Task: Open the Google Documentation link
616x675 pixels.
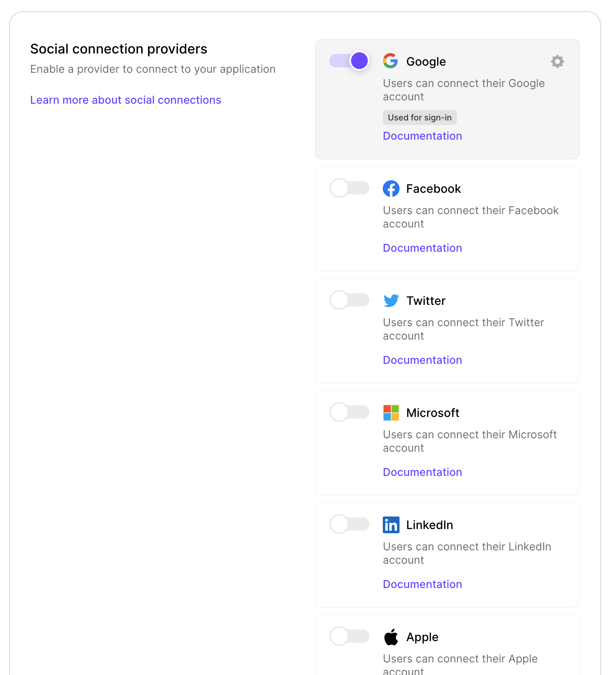Action: pos(422,136)
